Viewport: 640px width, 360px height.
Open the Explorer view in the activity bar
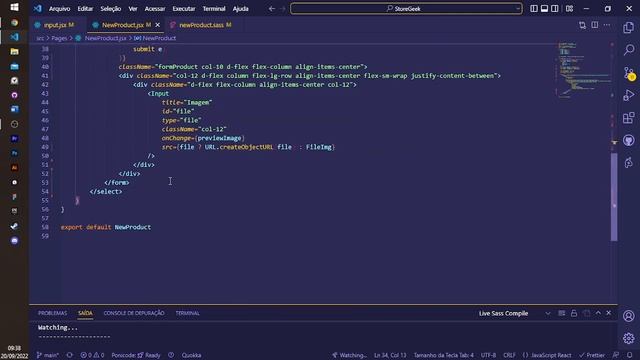pyautogui.click(x=629, y=28)
